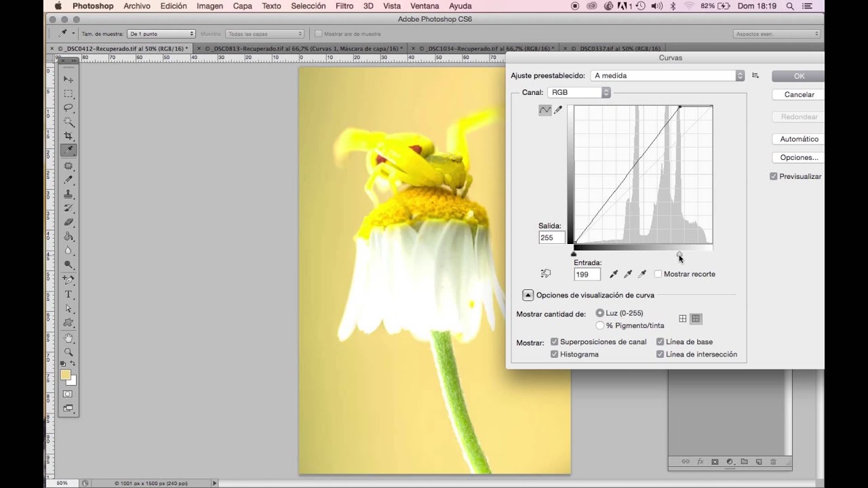The height and width of the screenshot is (488, 868).
Task: Select the Paint Bucket tool
Action: click(68, 237)
